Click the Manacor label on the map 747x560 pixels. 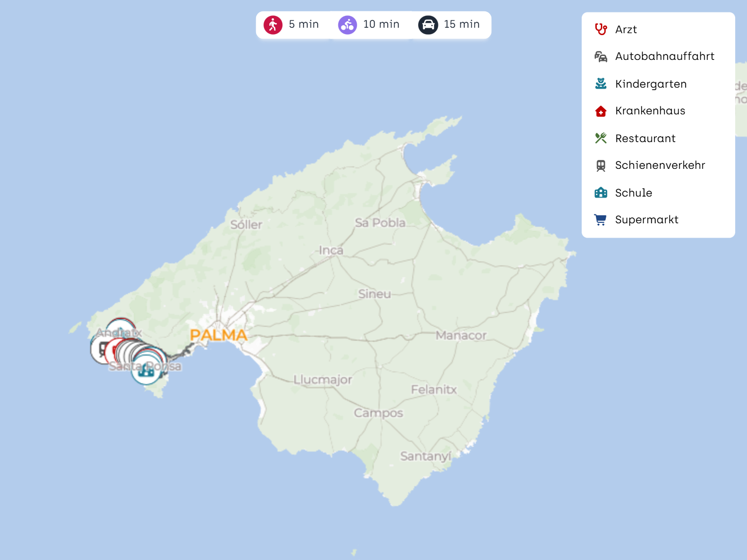(x=461, y=336)
